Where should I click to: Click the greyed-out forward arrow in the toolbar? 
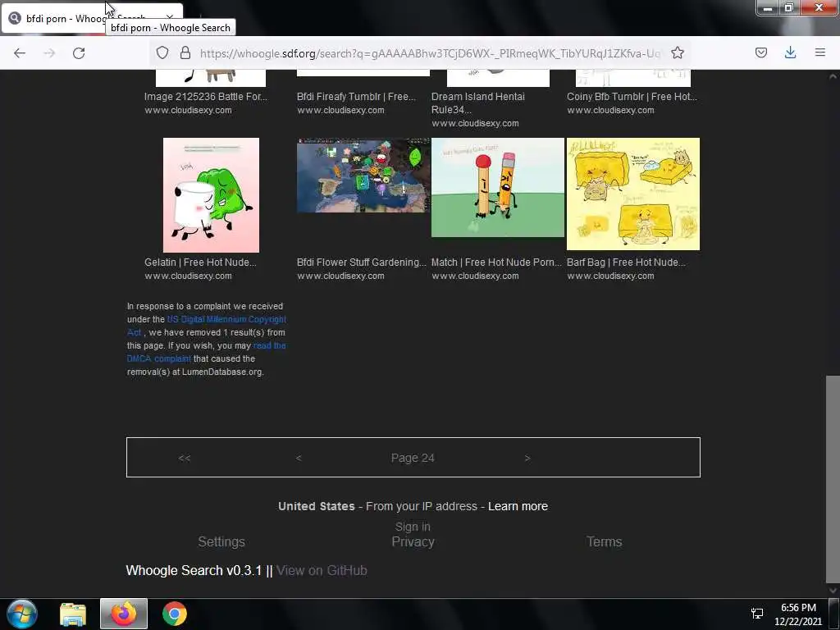click(x=49, y=52)
